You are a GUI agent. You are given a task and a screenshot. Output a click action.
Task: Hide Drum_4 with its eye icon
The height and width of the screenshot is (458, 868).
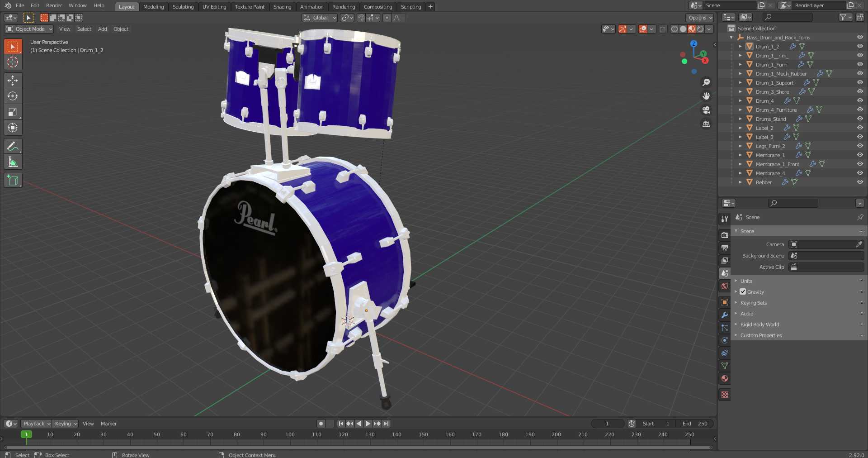click(x=860, y=100)
